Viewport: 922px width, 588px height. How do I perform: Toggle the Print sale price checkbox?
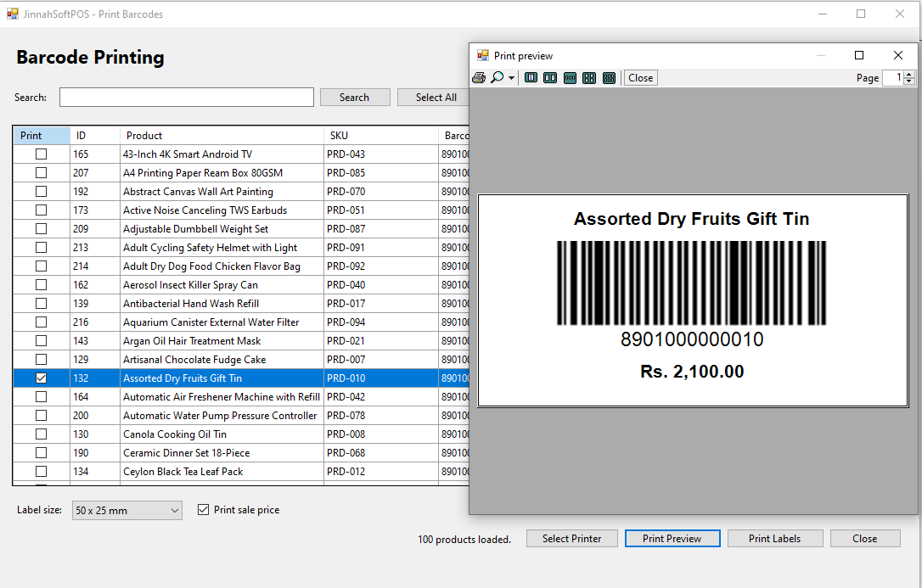204,510
